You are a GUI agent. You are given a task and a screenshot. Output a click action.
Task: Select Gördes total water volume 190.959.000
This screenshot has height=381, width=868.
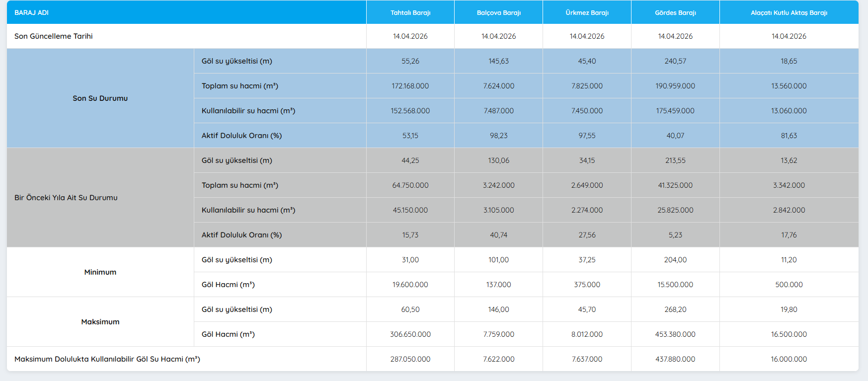coord(675,86)
